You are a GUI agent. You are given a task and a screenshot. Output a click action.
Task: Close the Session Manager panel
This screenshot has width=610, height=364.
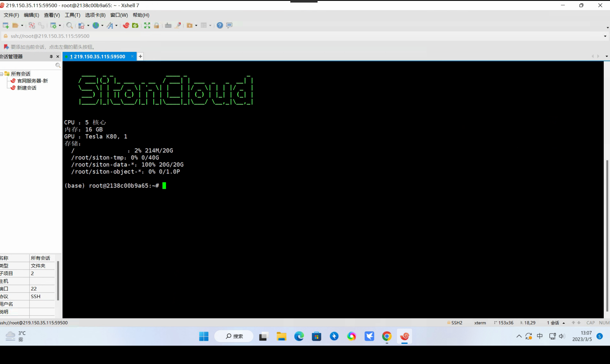(x=58, y=57)
